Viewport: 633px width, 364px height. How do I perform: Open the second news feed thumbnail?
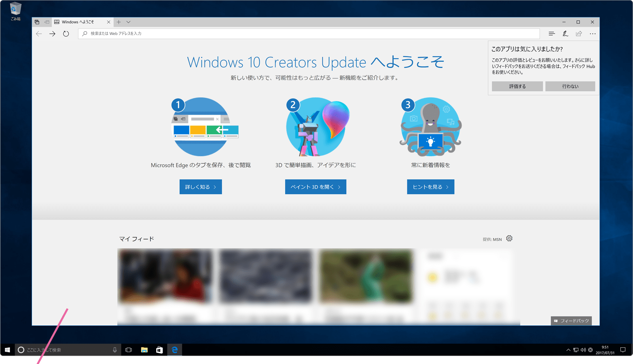click(265, 276)
